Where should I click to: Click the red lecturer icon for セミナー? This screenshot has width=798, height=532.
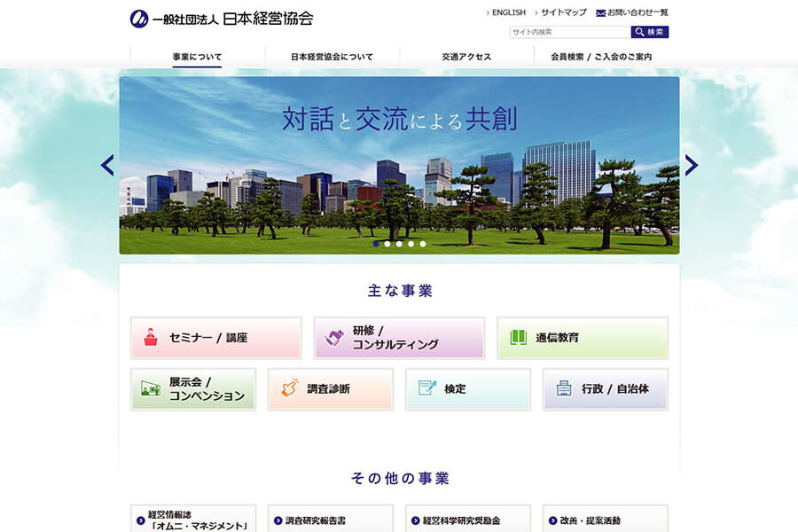pyautogui.click(x=151, y=338)
